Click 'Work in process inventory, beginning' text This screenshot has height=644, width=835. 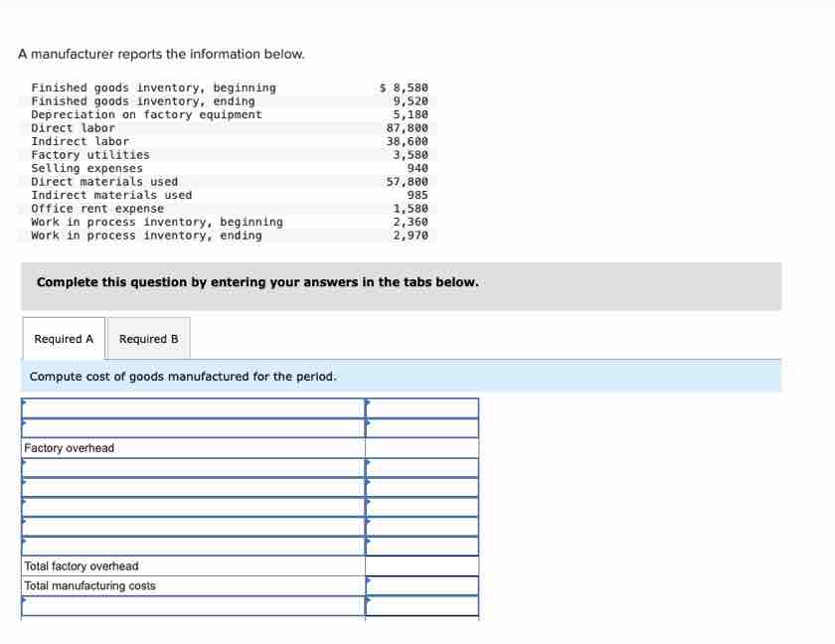157,222
